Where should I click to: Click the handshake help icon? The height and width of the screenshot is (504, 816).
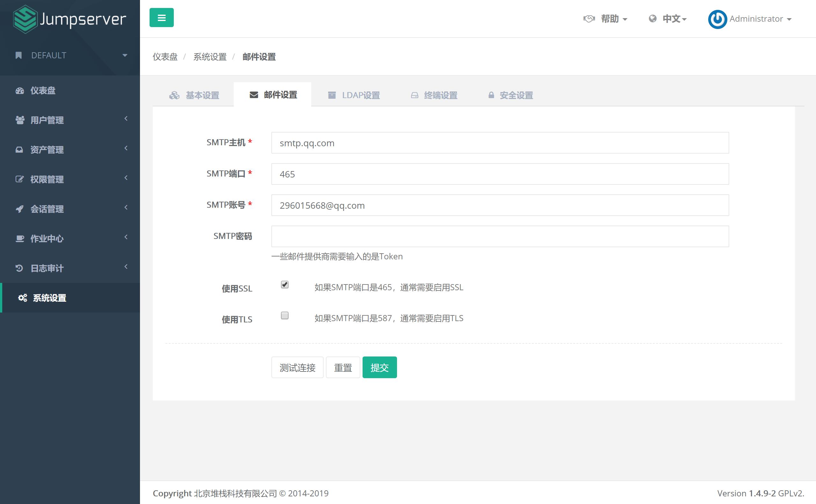[589, 19]
